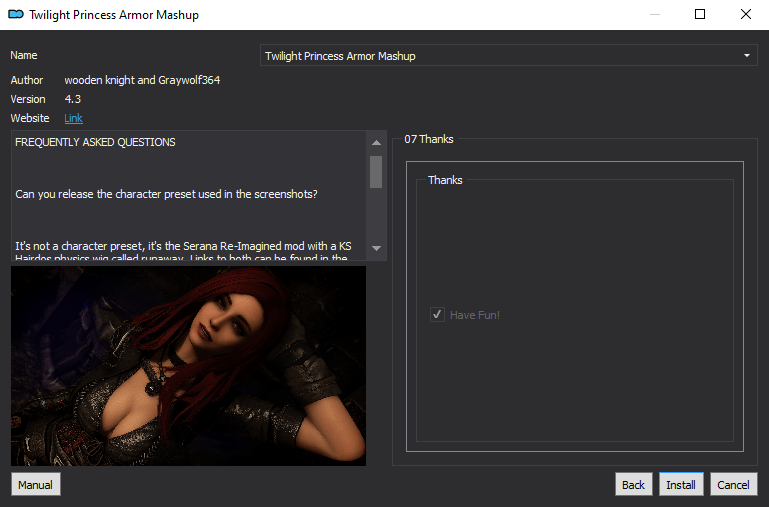Click the FREQUENTLY ASKED QUESTIONS heading text
Screen dimensions: 769x507
click(95, 142)
